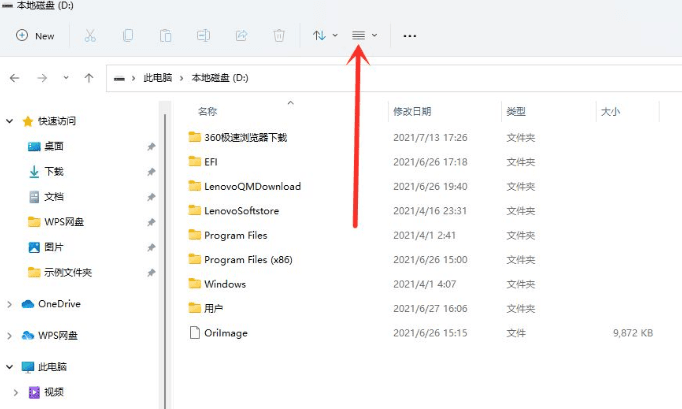
Task: Select the LenovoSoftstore folder
Action: coord(241,211)
